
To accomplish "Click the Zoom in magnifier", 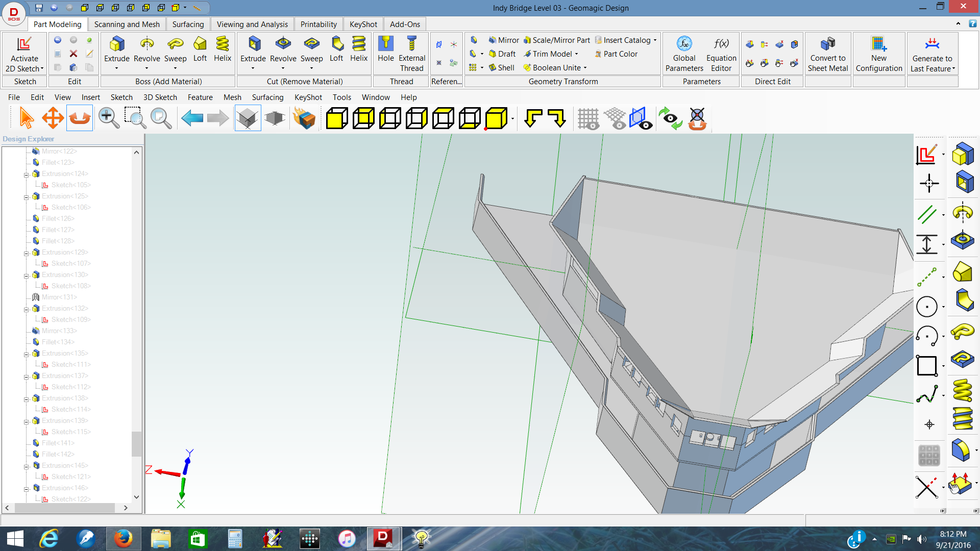I will coord(109,118).
